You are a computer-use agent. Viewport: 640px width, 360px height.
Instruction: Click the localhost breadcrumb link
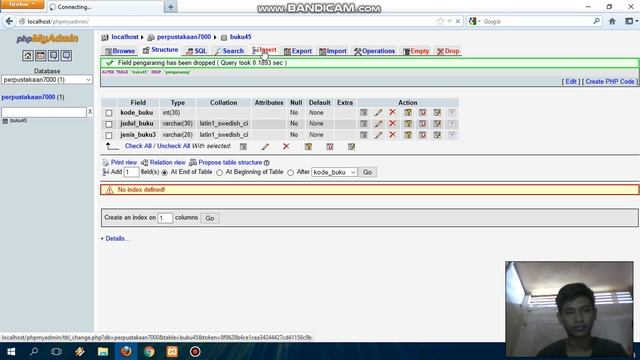(x=125, y=37)
